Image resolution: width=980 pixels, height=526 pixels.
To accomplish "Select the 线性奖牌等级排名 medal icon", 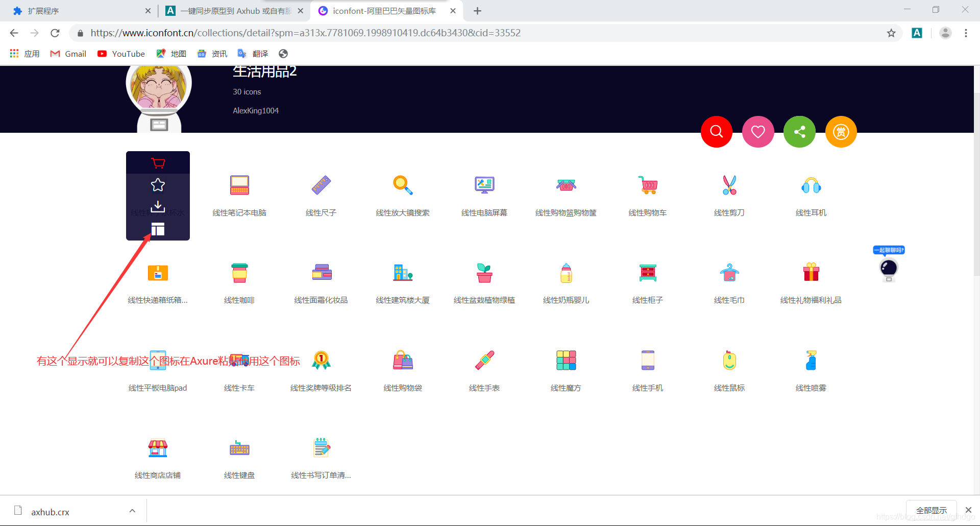I will tap(321, 360).
